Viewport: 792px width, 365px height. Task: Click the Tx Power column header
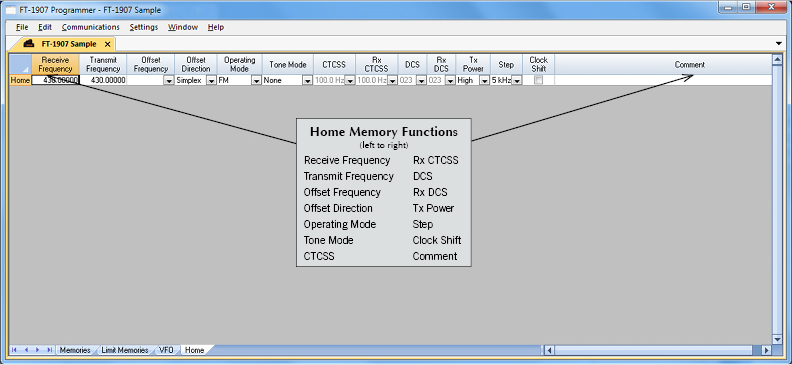tap(473, 65)
